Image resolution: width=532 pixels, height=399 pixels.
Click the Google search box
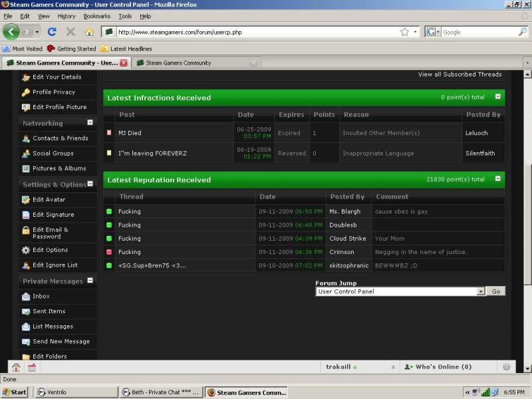479,32
